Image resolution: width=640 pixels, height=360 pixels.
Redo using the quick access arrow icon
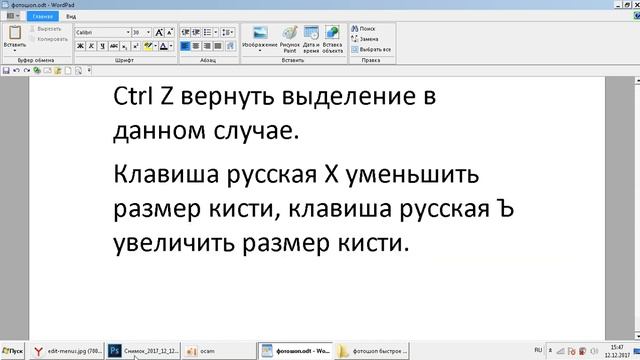(27, 71)
